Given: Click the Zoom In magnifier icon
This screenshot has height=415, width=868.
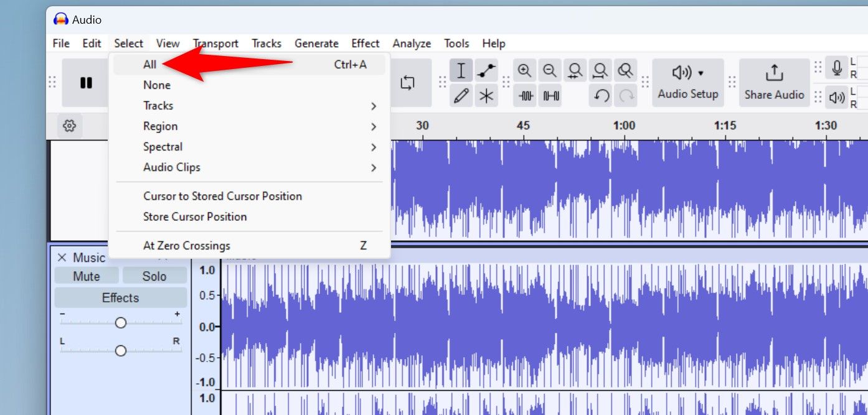Looking at the screenshot, I should 524,70.
